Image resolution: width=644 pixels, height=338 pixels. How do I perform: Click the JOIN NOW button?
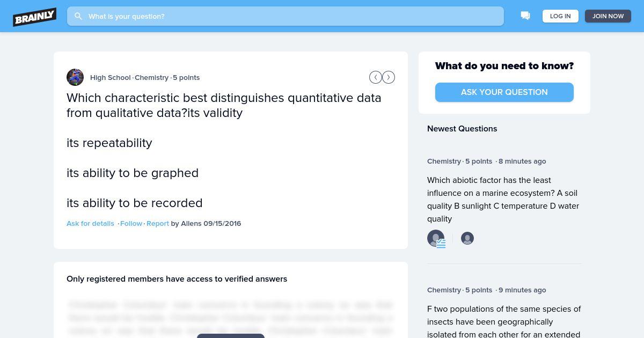[608, 16]
